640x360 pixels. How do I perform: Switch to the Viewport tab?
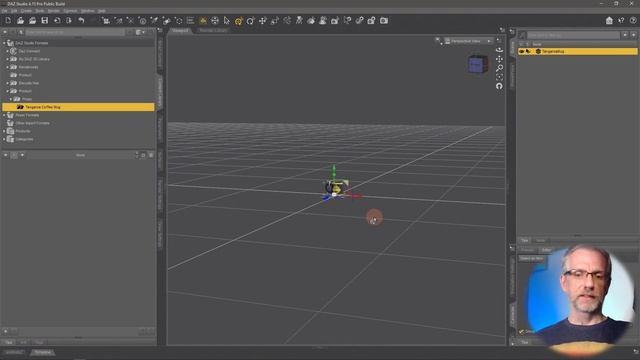[x=180, y=30]
